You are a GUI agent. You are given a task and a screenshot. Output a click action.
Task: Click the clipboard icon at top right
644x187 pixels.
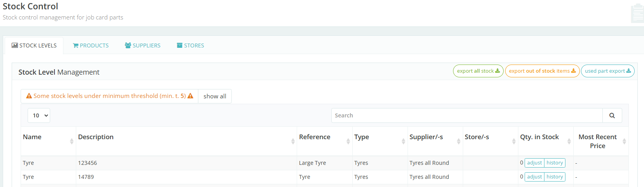[x=637, y=14]
